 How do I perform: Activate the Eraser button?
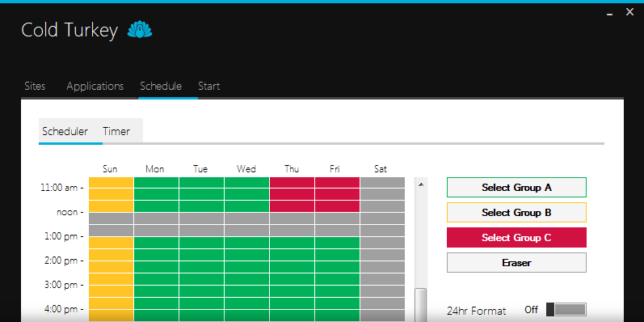516,263
